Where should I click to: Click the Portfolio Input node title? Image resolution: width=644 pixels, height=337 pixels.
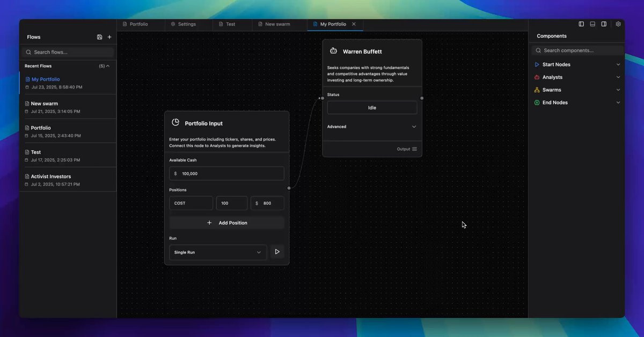[204, 123]
